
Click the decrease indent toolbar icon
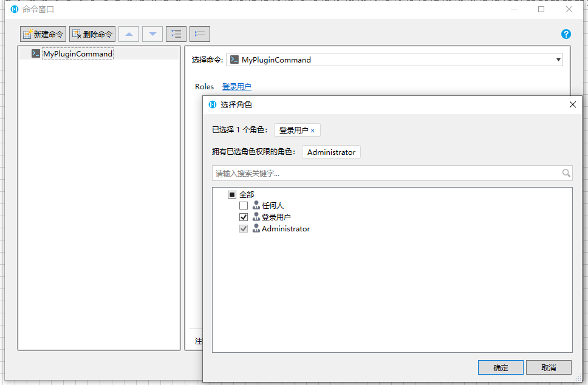[x=200, y=34]
